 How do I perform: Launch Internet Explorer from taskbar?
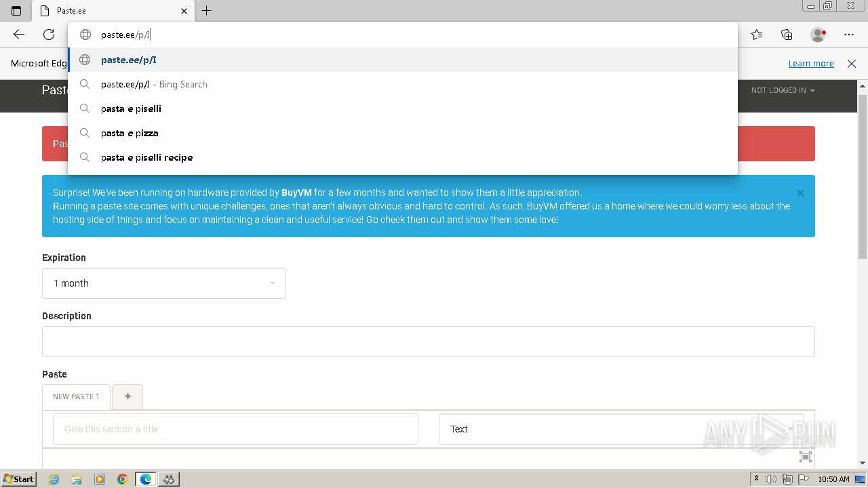coord(54,479)
